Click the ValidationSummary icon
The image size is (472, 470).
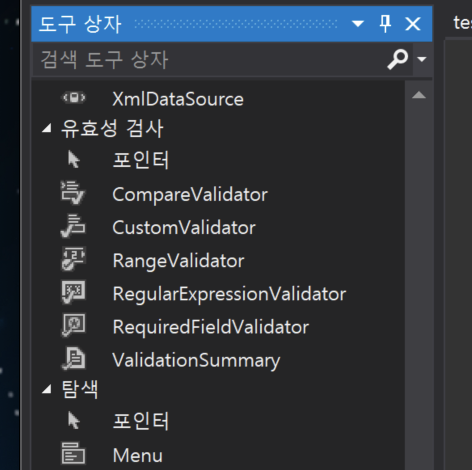click(x=74, y=358)
